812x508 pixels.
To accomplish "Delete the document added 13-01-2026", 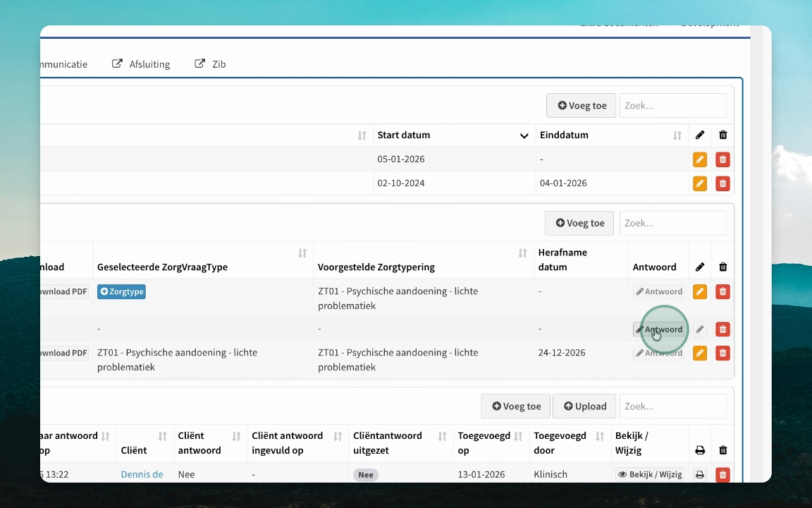I will [722, 474].
